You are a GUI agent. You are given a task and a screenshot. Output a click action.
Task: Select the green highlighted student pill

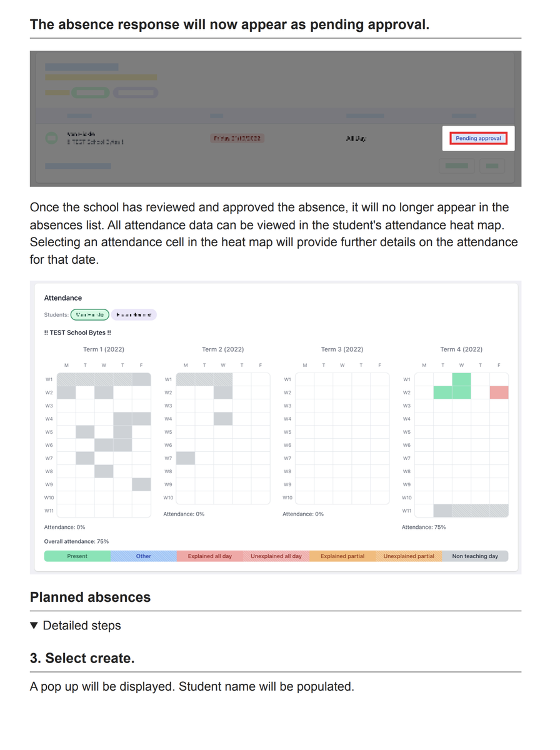[90, 315]
